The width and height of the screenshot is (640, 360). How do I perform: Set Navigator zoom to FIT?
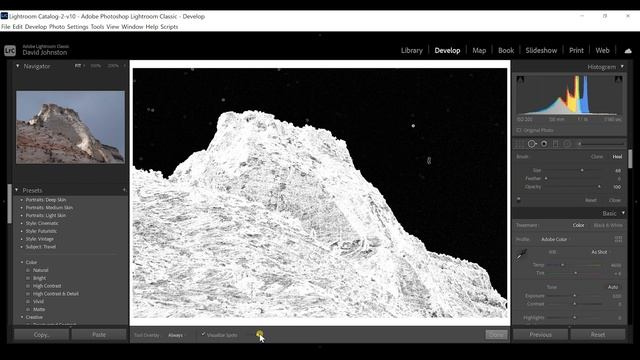pyautogui.click(x=78, y=66)
